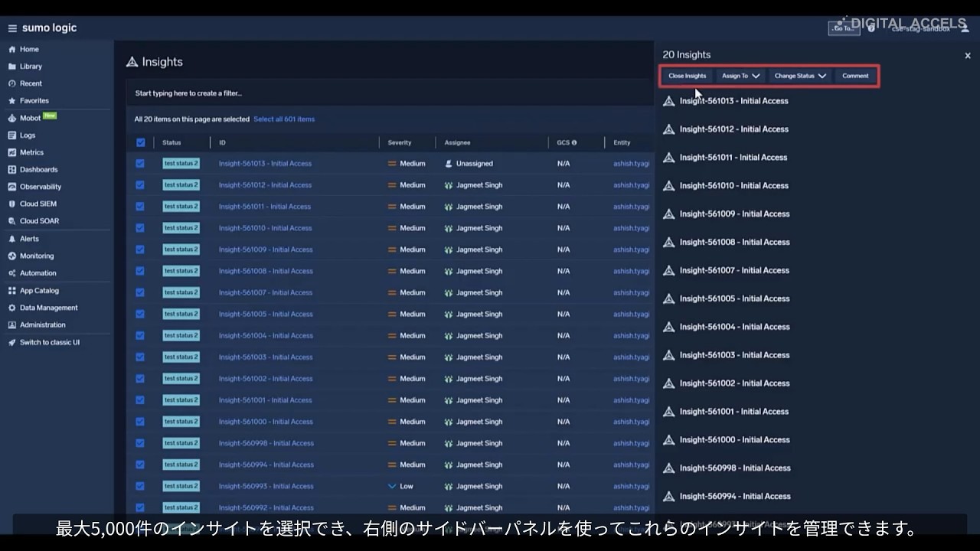Uncheck the Insight-560998 row checkbox
This screenshot has width=980, height=551.
[140, 443]
